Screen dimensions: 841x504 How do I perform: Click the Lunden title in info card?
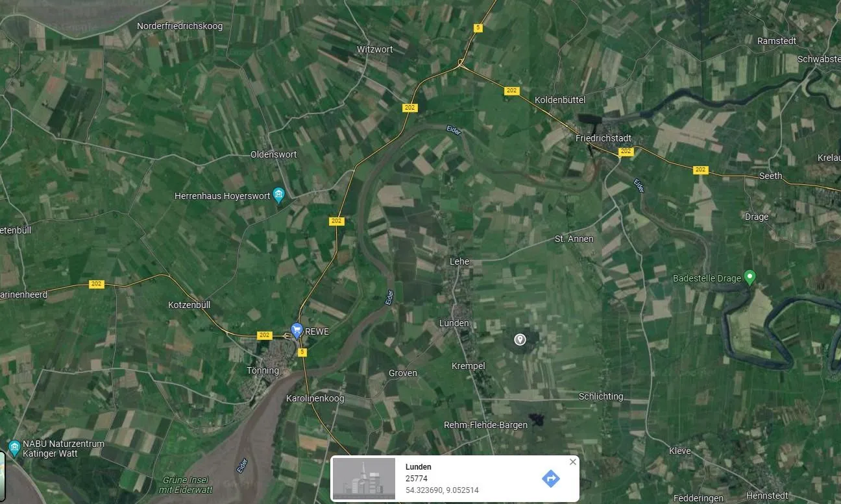pyautogui.click(x=419, y=467)
